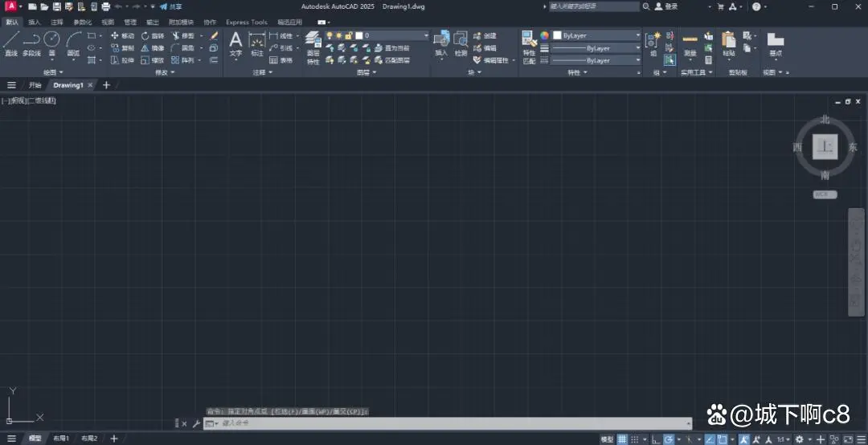868x445 pixels.
Task: Toggle ortho mode in status bar
Action: pos(655,439)
